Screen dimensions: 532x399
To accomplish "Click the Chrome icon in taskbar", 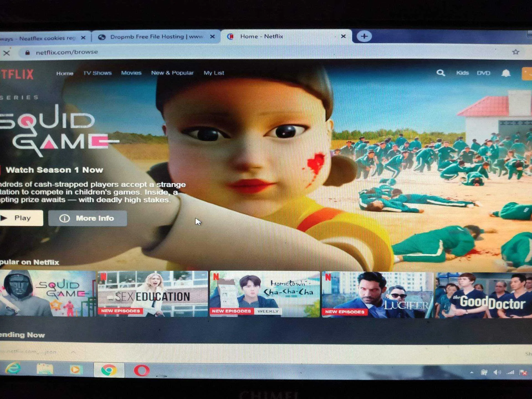I will pyautogui.click(x=109, y=370).
